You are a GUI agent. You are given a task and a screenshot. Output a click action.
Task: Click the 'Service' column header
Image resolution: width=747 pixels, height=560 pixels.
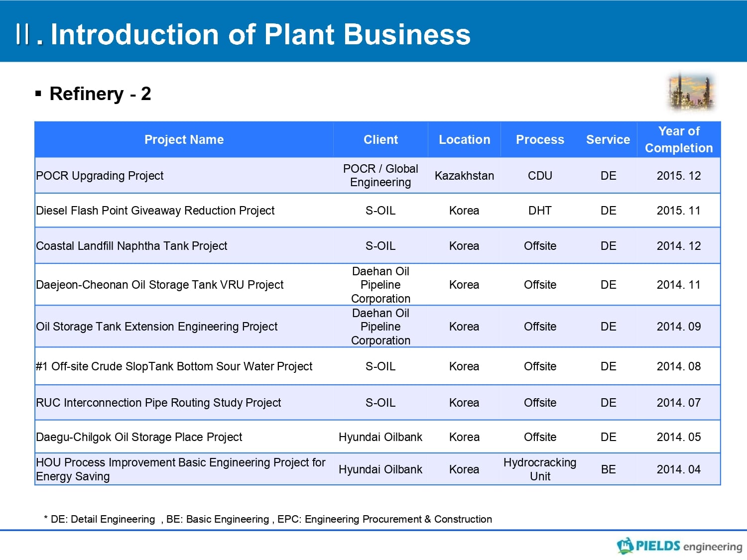point(608,139)
